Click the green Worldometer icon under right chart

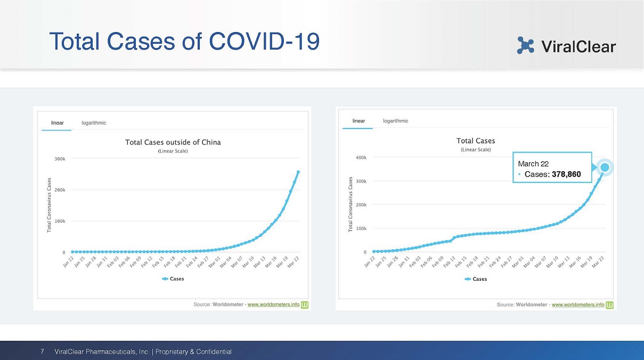pyautogui.click(x=609, y=305)
